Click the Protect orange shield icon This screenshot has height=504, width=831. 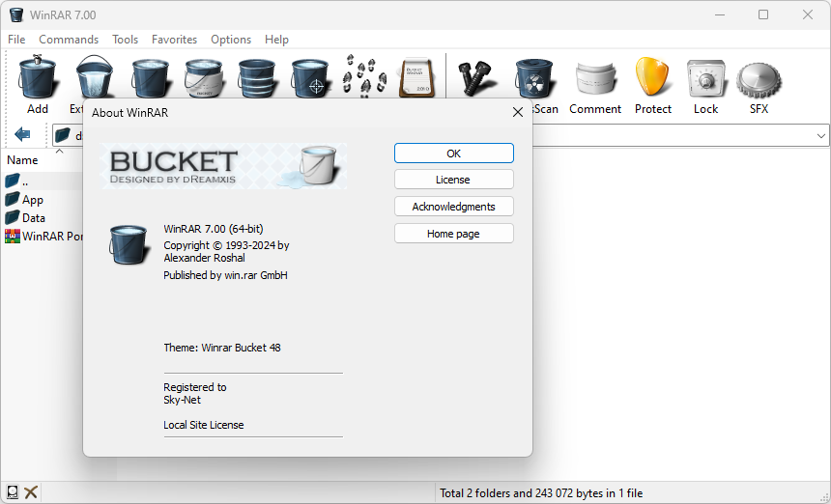(653, 77)
